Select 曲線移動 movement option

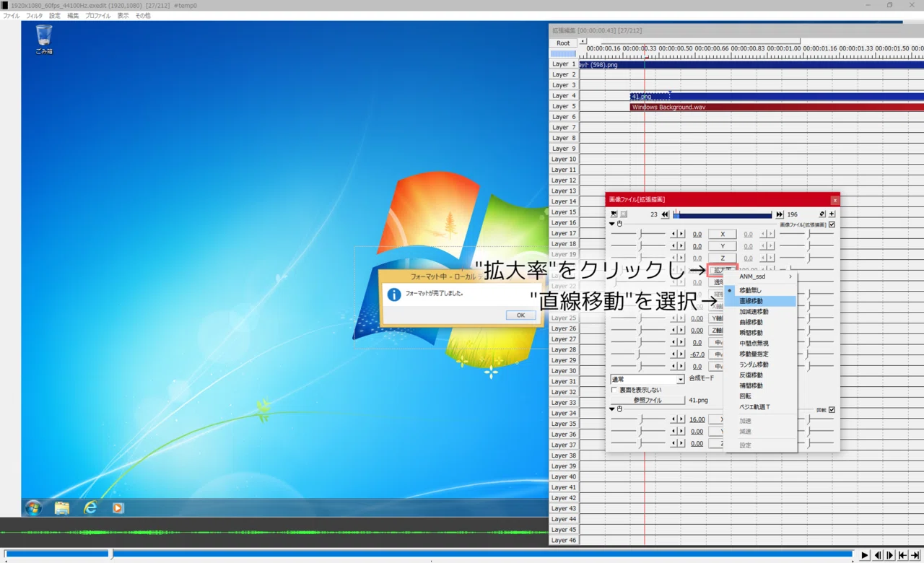point(760,323)
